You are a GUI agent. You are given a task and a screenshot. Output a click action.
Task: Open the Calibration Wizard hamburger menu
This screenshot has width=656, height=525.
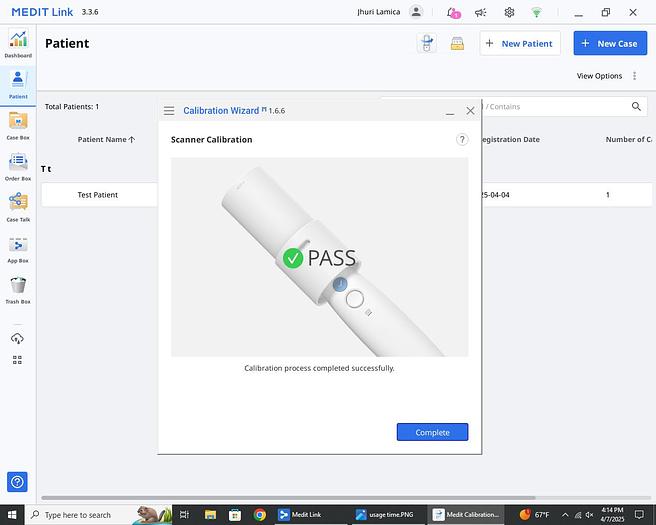pos(169,111)
